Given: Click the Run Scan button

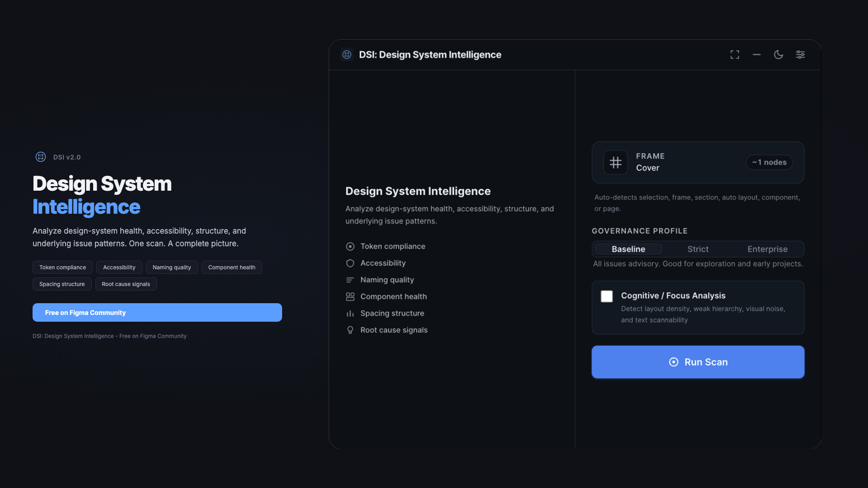Looking at the screenshot, I should coord(698,361).
